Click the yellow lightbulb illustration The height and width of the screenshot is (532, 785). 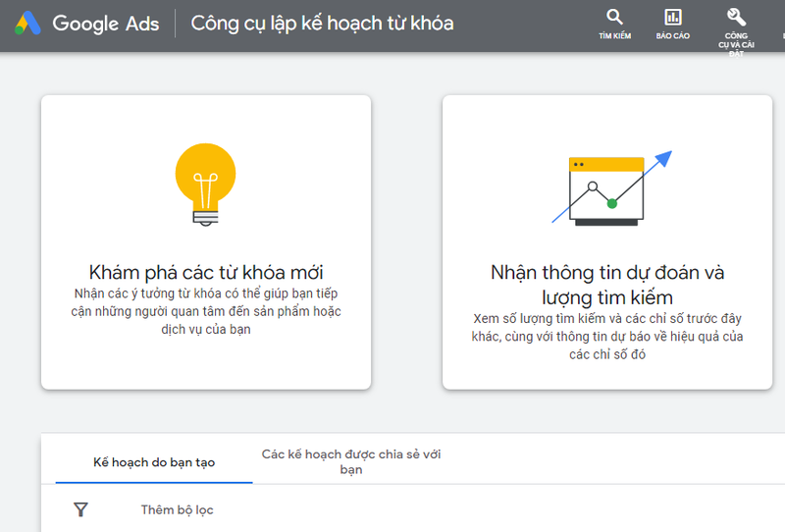click(205, 185)
